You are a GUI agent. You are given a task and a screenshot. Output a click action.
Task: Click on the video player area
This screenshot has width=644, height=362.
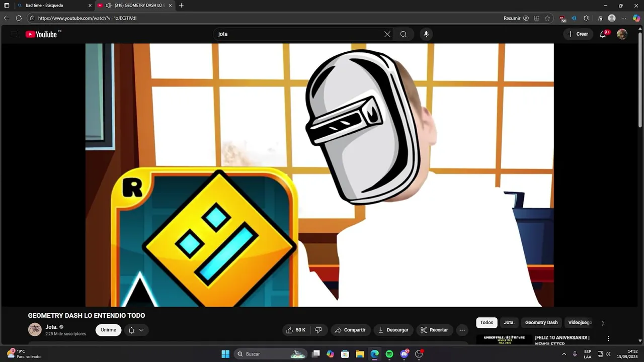319,175
